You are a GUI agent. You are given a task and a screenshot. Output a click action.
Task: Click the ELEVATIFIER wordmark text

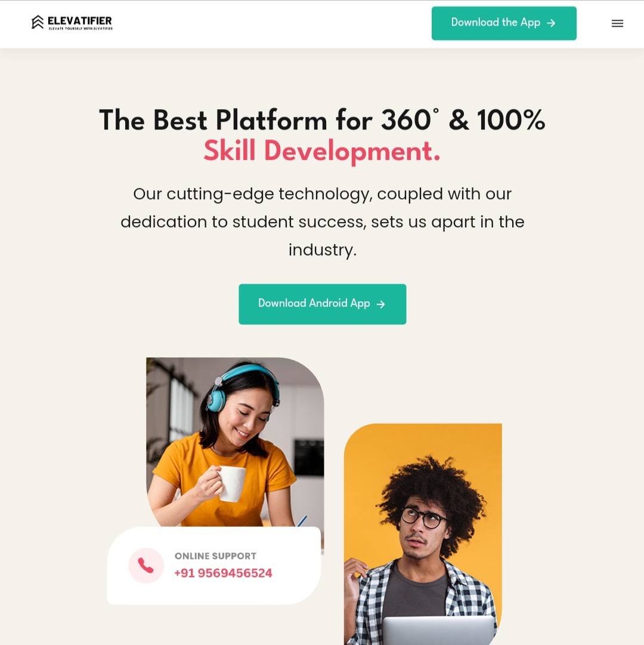pos(80,20)
